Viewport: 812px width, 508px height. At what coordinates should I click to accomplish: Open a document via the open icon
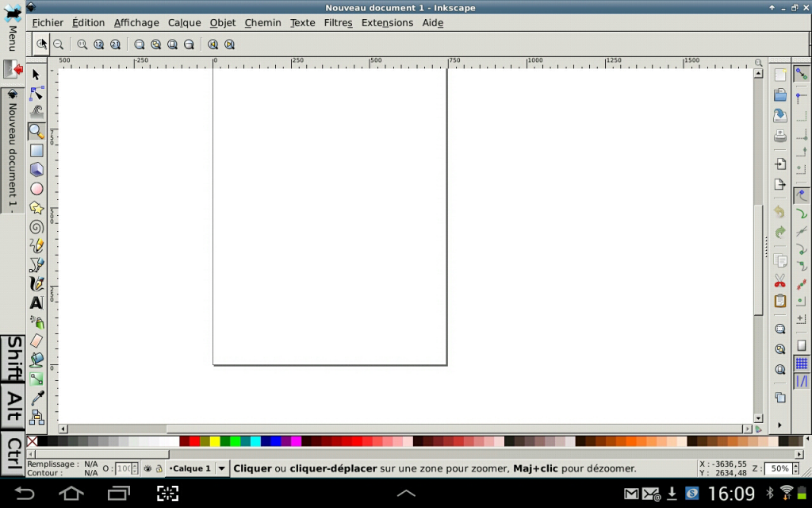779,94
